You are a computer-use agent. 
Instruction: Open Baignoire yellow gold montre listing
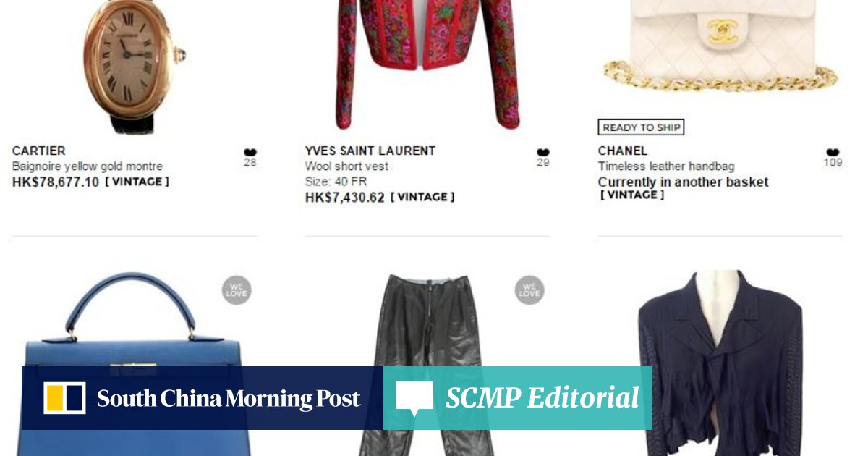[x=88, y=166]
